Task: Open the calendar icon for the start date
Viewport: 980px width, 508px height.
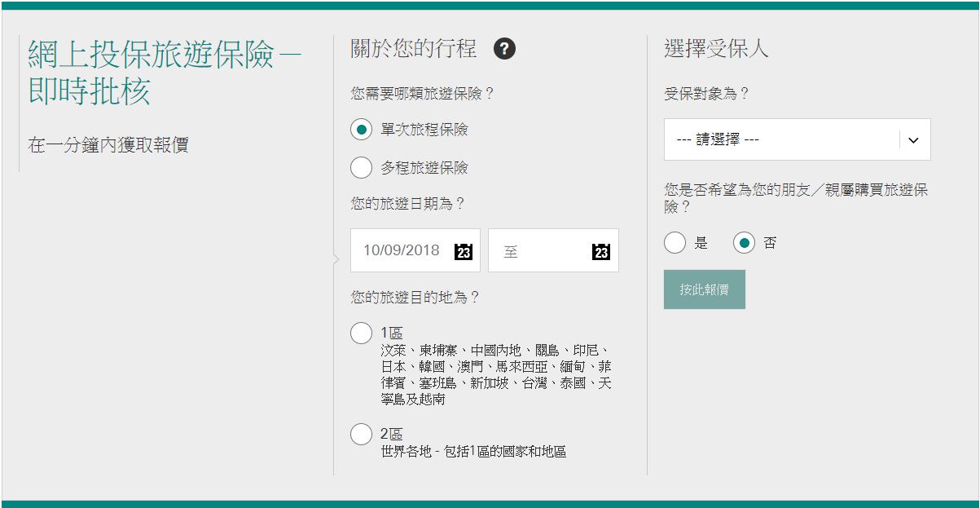Action: [x=463, y=251]
